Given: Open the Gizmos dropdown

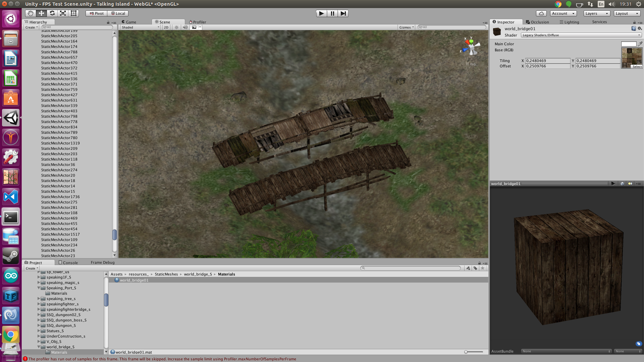Looking at the screenshot, I should point(407,27).
